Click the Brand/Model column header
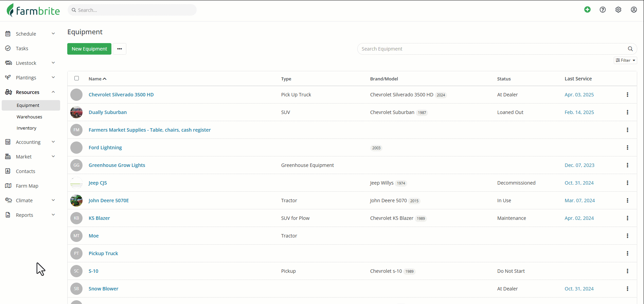 pos(384,79)
